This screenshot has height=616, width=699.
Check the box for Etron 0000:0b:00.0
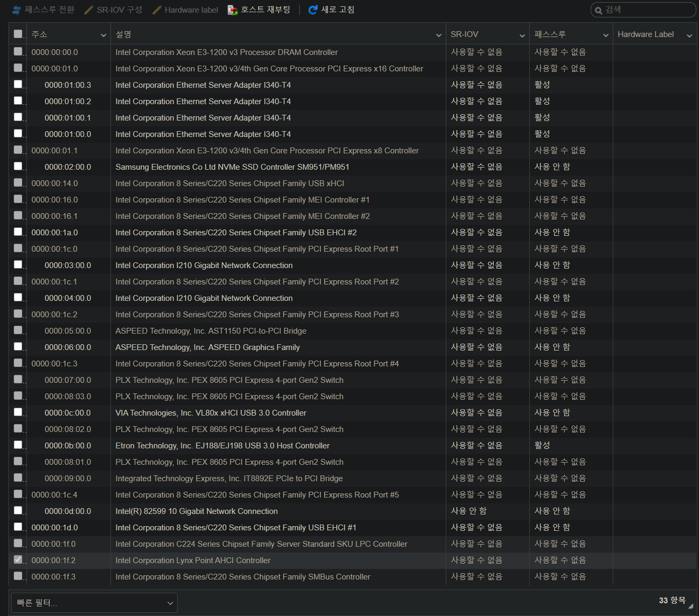coord(18,445)
